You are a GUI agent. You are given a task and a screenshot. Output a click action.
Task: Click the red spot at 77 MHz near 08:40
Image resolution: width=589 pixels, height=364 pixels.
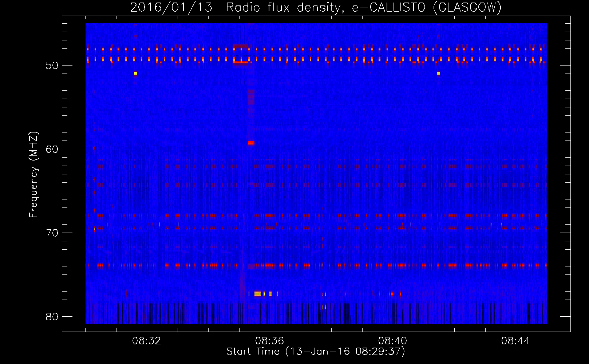(392, 294)
